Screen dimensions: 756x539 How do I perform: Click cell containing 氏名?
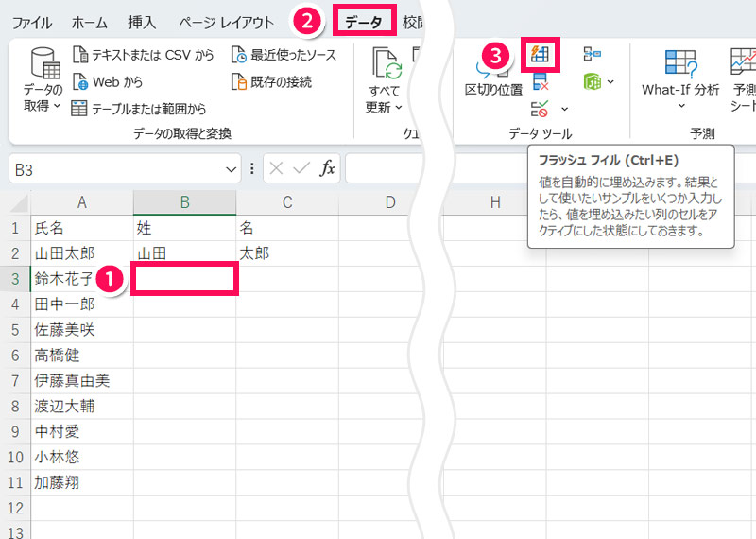(x=82, y=228)
